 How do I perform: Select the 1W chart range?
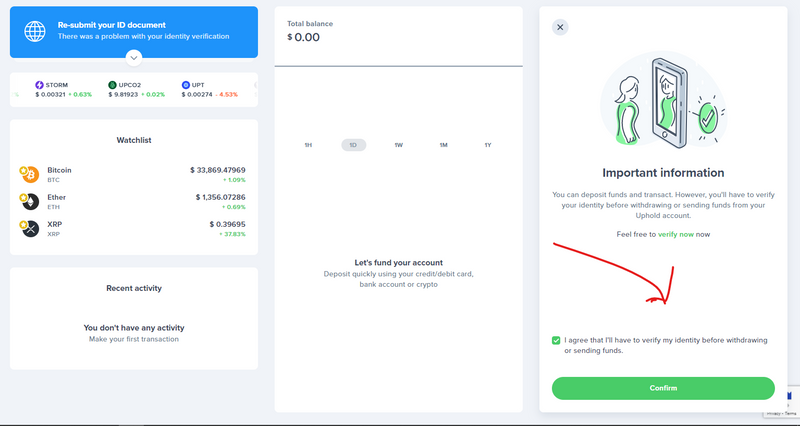(x=398, y=145)
